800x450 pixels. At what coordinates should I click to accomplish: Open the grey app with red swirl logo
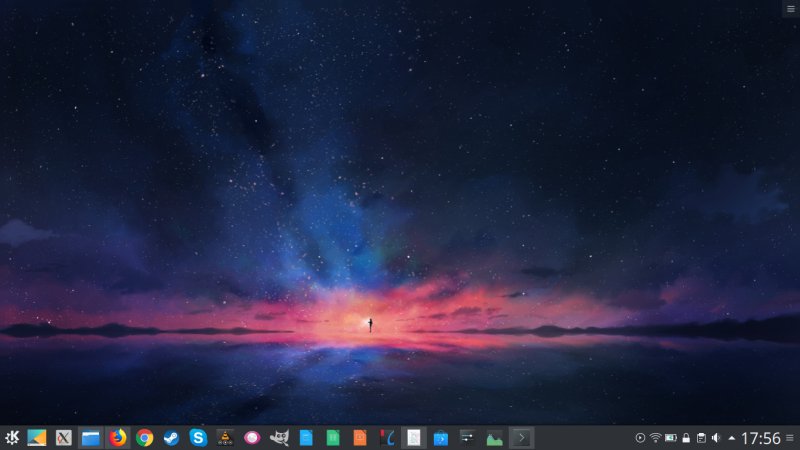pyautogui.click(x=64, y=438)
